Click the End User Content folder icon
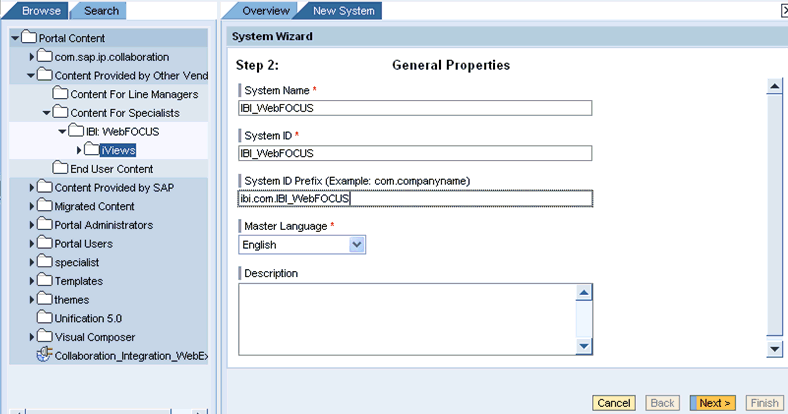 [x=60, y=169]
